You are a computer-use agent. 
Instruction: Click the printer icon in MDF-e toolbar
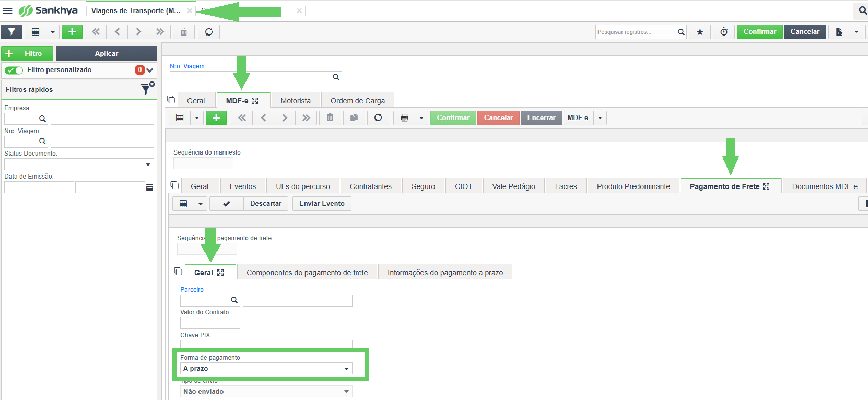tap(404, 118)
